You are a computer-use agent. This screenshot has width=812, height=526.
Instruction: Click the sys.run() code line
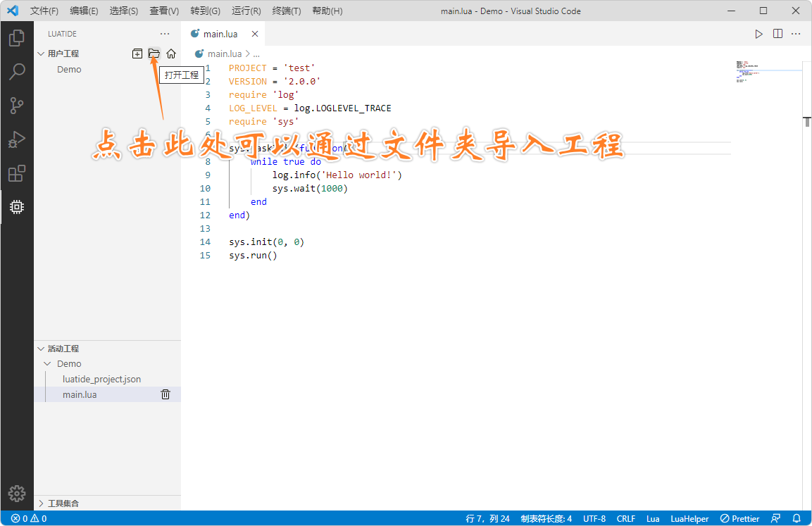click(x=254, y=255)
